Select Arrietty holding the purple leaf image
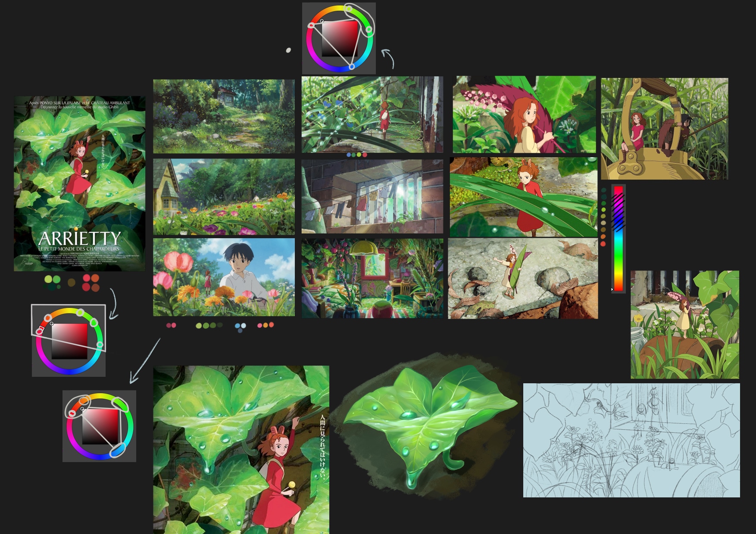The width and height of the screenshot is (756, 534). (x=524, y=114)
